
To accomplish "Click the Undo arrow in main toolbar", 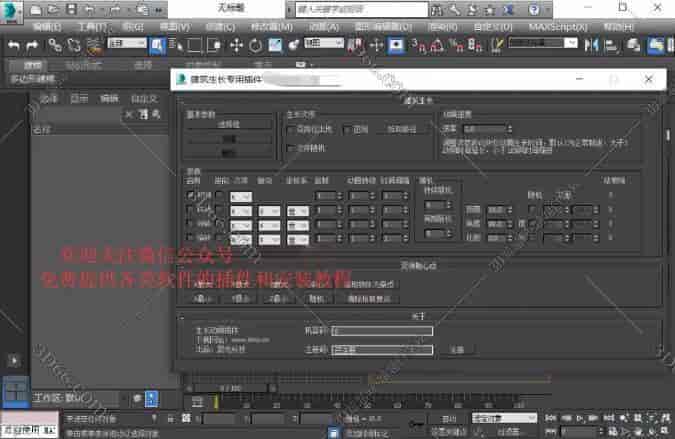I will tap(14, 45).
